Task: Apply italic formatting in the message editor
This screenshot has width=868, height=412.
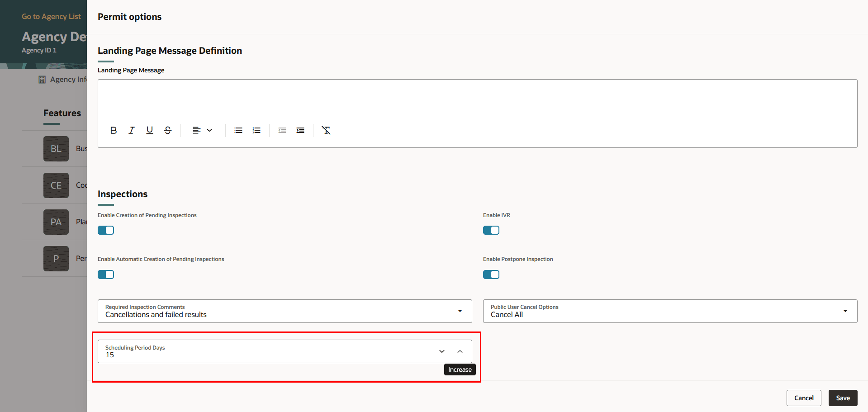Action: coord(131,130)
